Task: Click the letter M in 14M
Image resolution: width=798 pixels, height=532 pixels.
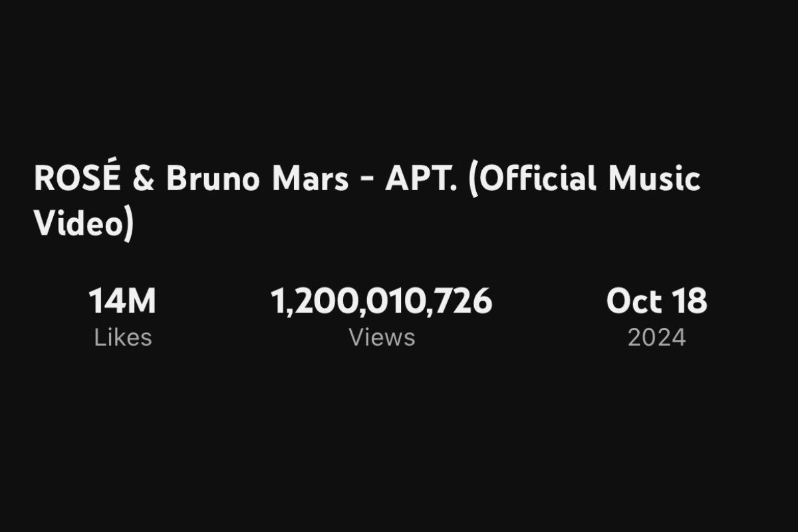Action: click(140, 302)
